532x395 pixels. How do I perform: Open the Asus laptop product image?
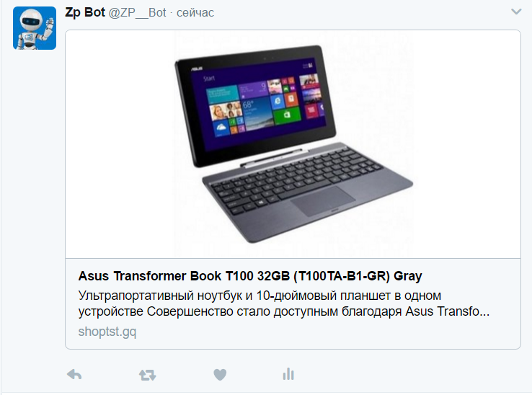click(293, 144)
